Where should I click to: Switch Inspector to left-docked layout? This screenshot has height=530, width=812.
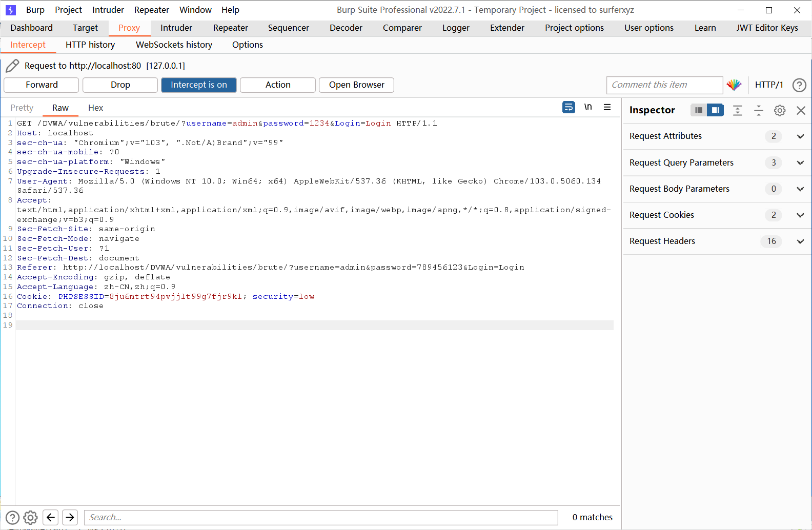(x=698, y=110)
